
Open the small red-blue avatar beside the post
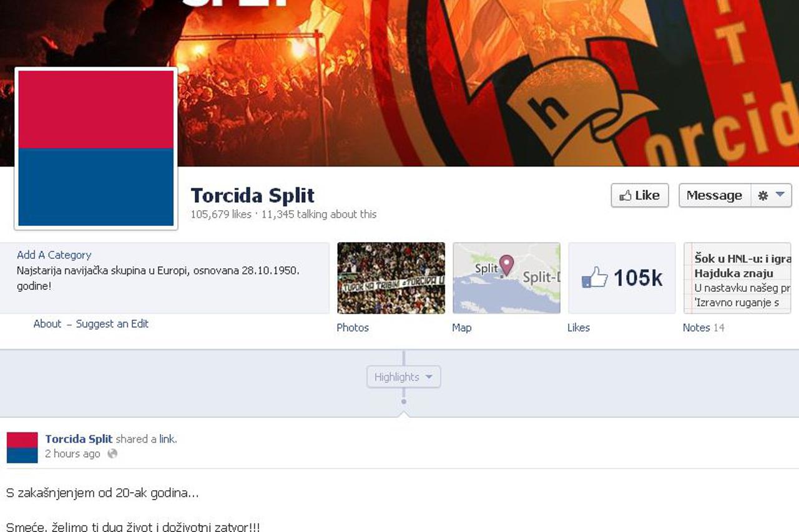22,448
